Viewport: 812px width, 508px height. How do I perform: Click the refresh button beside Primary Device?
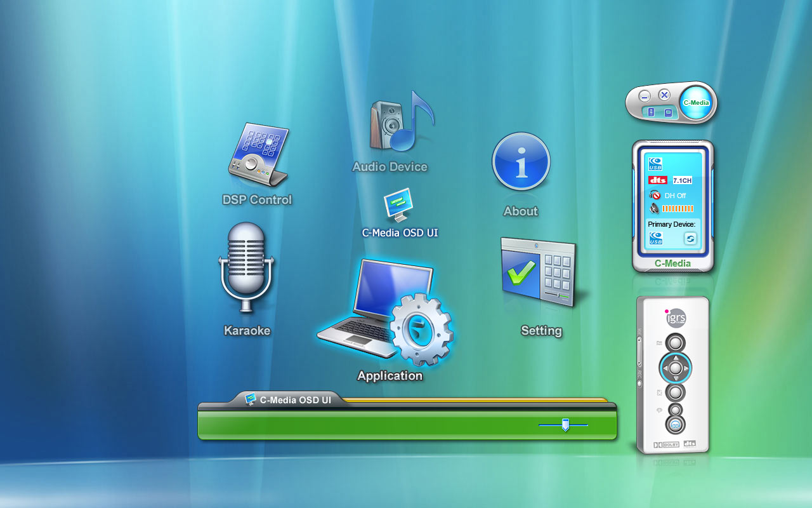point(690,239)
